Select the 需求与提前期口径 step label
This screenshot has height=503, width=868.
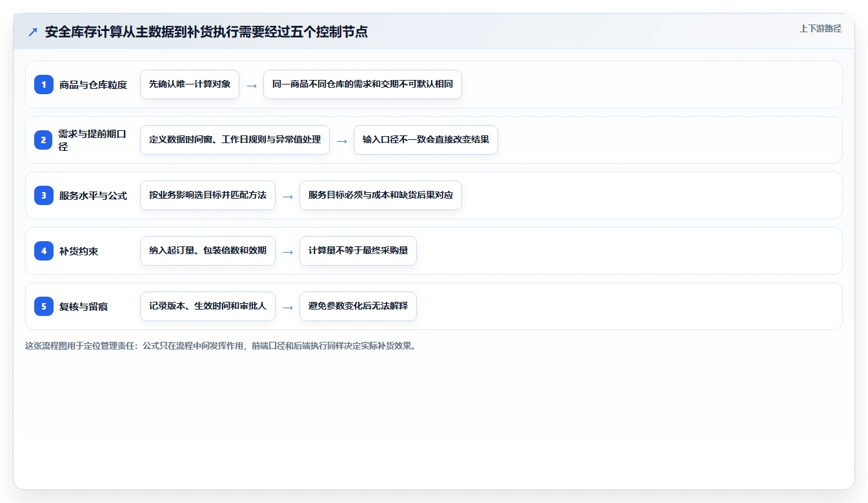coord(93,140)
